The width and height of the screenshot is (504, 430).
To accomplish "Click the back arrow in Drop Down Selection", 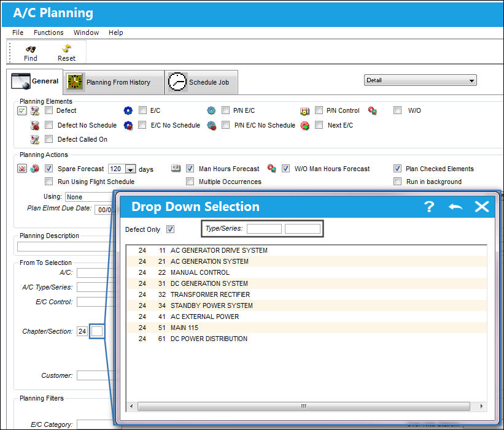I will point(456,207).
